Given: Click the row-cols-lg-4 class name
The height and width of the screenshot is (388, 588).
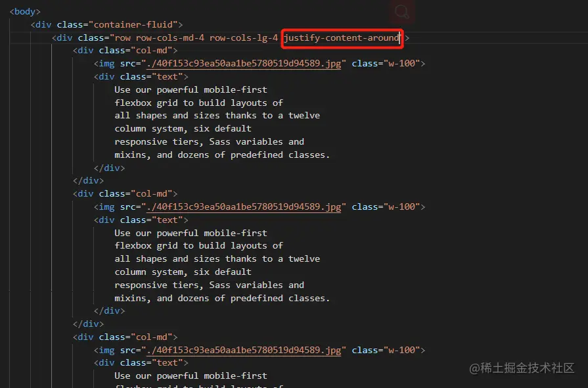Looking at the screenshot, I should 244,38.
